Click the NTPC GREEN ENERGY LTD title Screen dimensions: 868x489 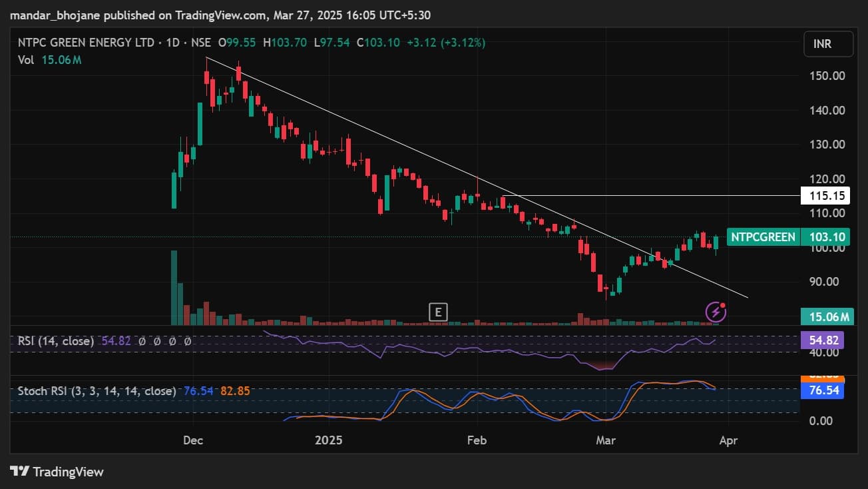[x=85, y=43]
